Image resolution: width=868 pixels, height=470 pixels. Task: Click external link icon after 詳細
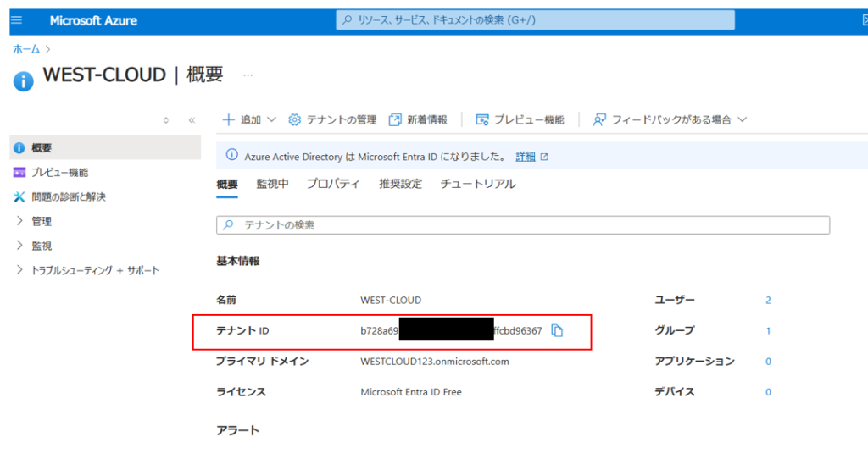(544, 157)
